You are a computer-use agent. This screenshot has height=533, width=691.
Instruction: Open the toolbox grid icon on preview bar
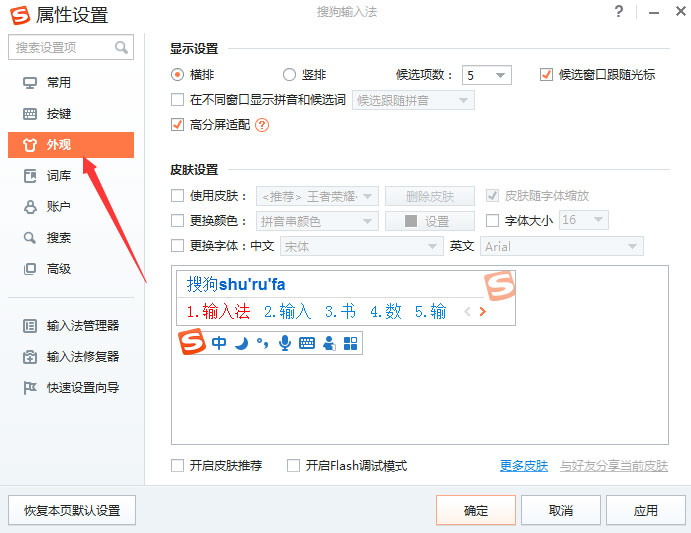[x=350, y=343]
